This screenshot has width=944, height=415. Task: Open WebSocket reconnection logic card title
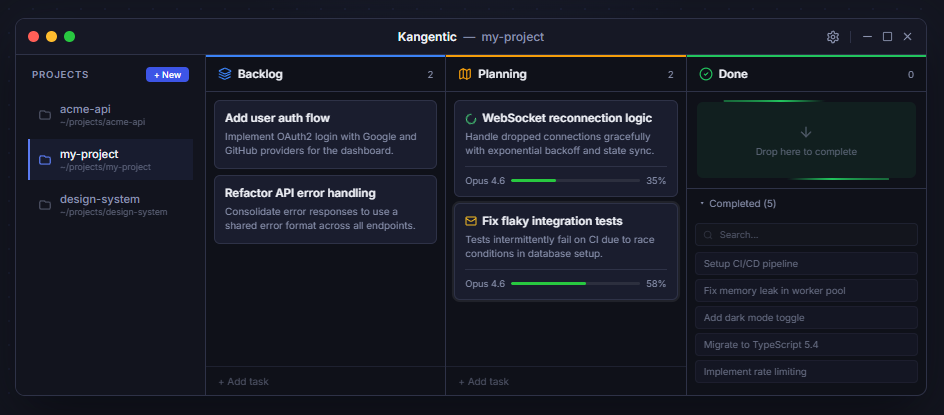[567, 118]
